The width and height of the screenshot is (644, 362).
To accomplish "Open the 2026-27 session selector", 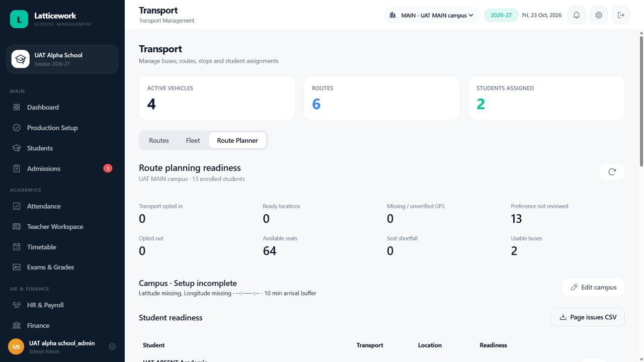I will (x=501, y=15).
